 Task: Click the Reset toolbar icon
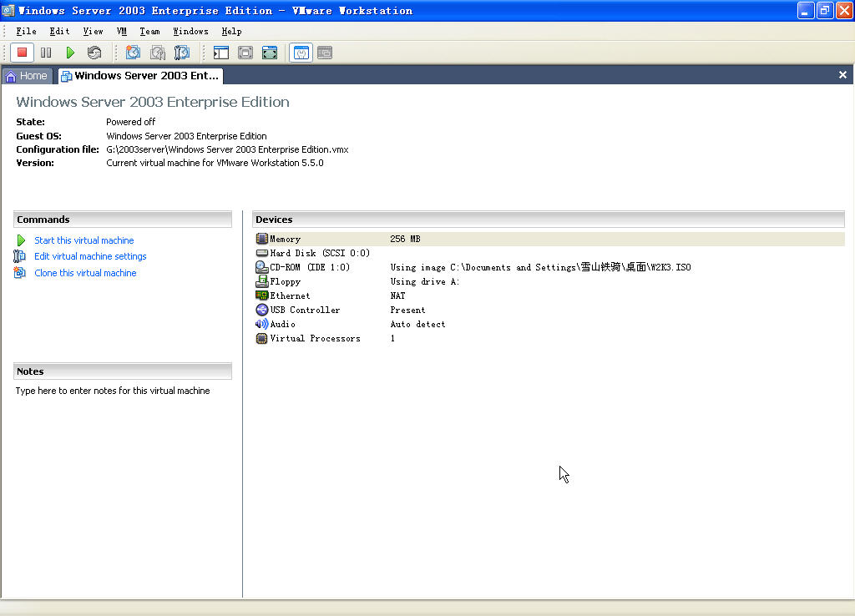(x=94, y=53)
